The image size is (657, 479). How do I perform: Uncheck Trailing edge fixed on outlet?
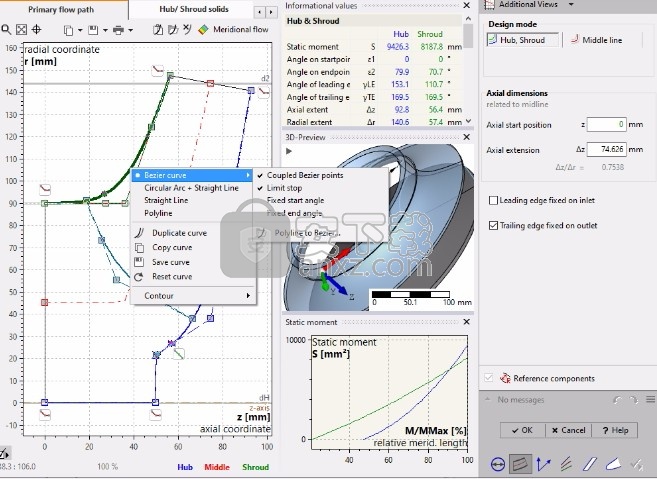pyautogui.click(x=493, y=225)
